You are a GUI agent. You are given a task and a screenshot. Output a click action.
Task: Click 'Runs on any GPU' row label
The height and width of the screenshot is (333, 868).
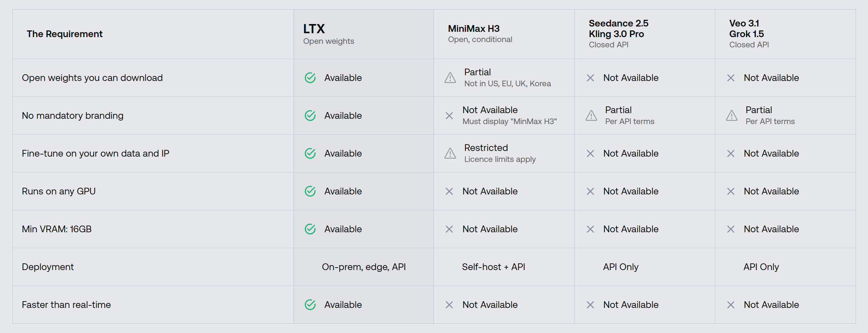click(x=59, y=191)
